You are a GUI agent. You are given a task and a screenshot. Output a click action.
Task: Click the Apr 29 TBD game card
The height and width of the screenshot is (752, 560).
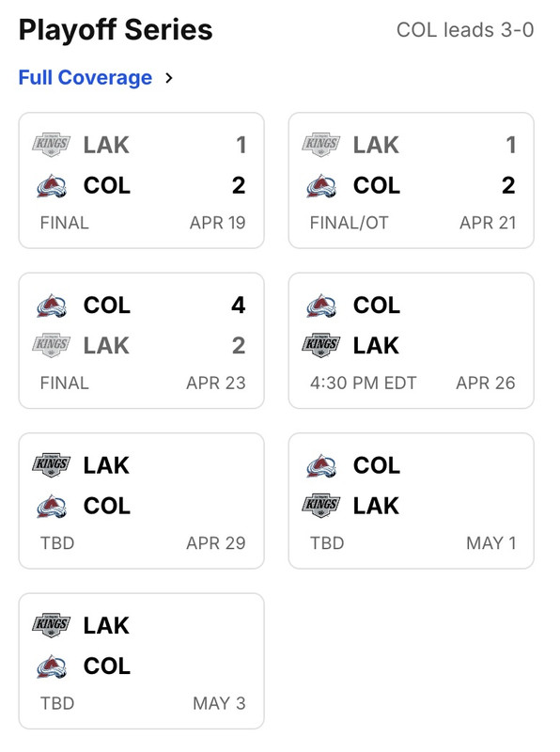(141, 499)
